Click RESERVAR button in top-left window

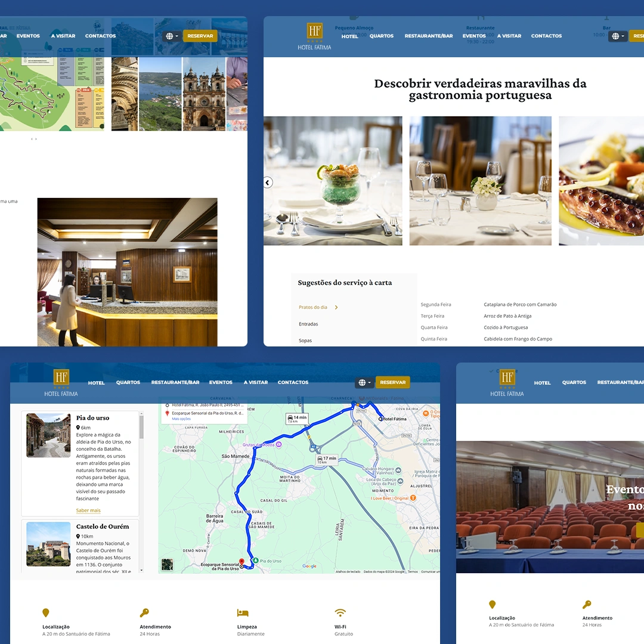tap(200, 36)
